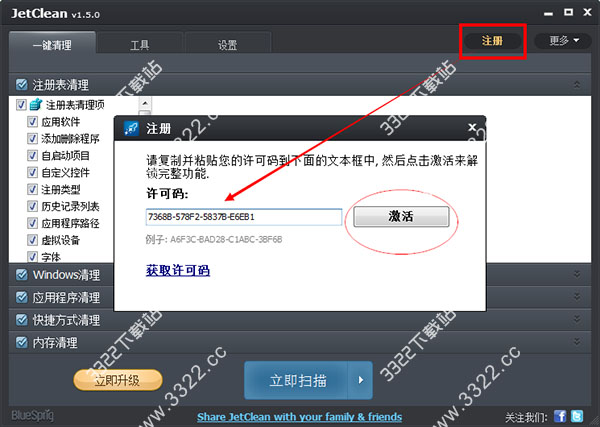This screenshot has width=600, height=427.
Task: Maximize the JetClean window
Action: [569, 12]
